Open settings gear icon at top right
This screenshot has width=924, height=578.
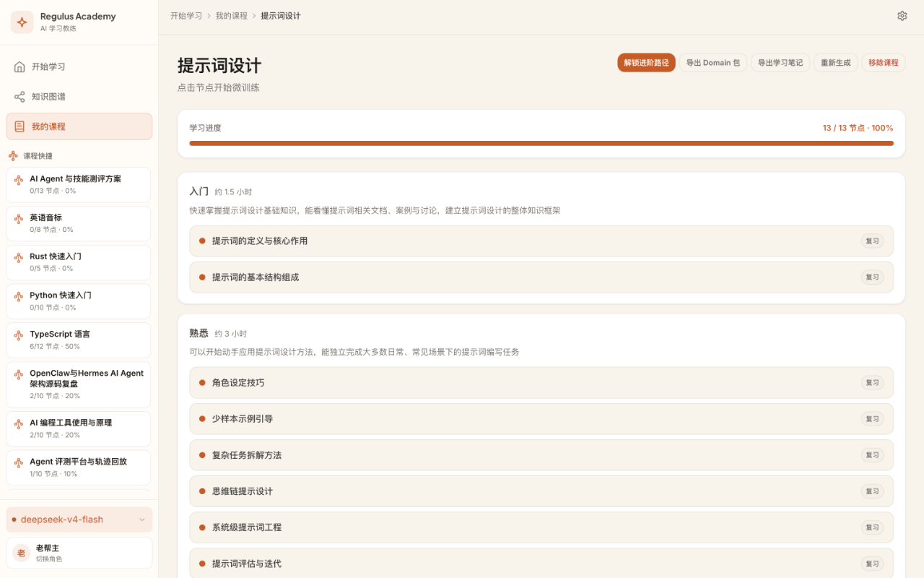(902, 16)
